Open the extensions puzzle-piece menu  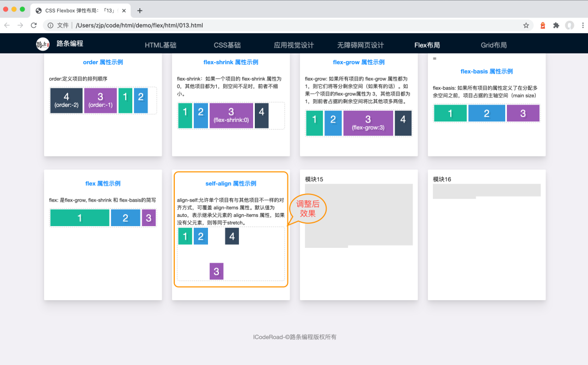pos(556,25)
